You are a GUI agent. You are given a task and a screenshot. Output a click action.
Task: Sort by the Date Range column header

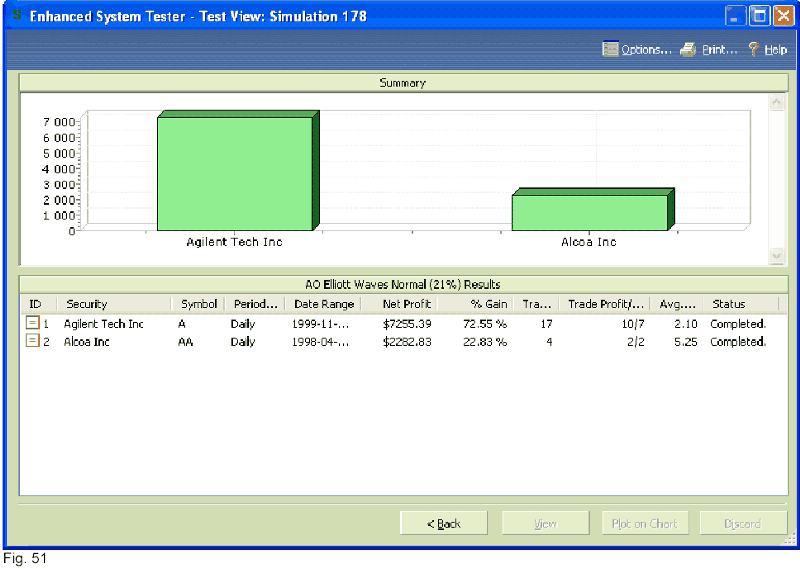click(323, 304)
